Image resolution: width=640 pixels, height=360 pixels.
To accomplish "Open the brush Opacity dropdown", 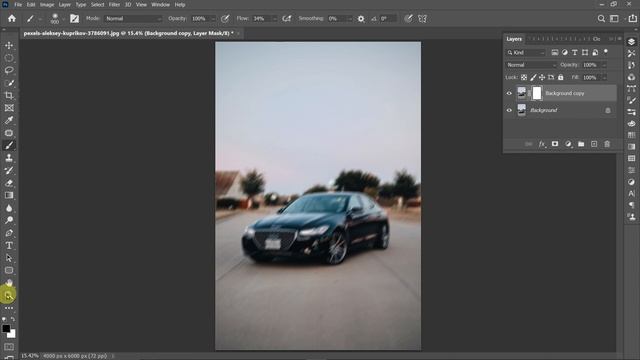I will coord(214,19).
